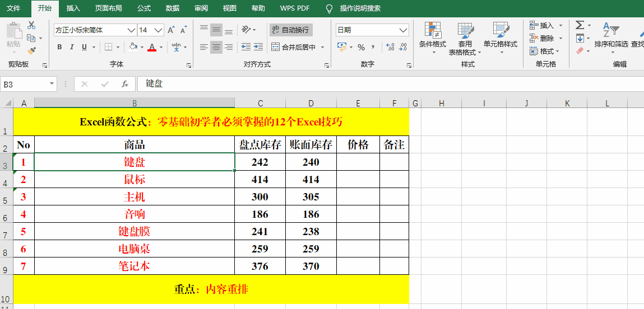Switch to the 插入 ribbon tab
644x309 pixels.
[73, 8]
